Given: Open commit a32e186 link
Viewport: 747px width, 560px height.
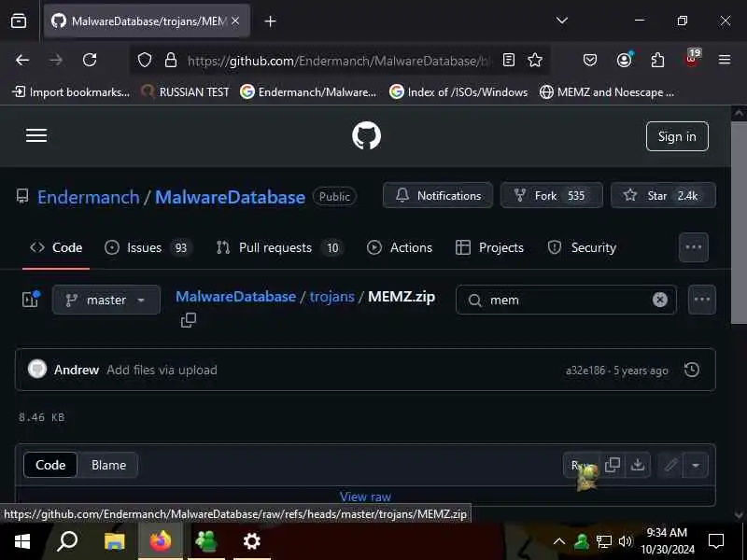Looking at the screenshot, I should click(x=585, y=370).
